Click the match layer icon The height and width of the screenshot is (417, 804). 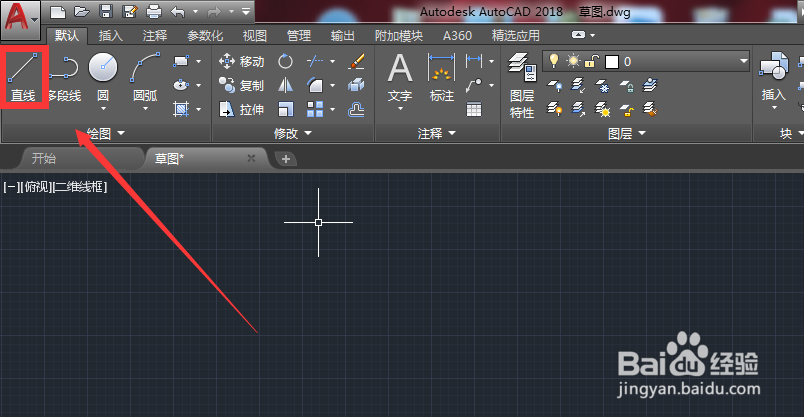click(650, 109)
